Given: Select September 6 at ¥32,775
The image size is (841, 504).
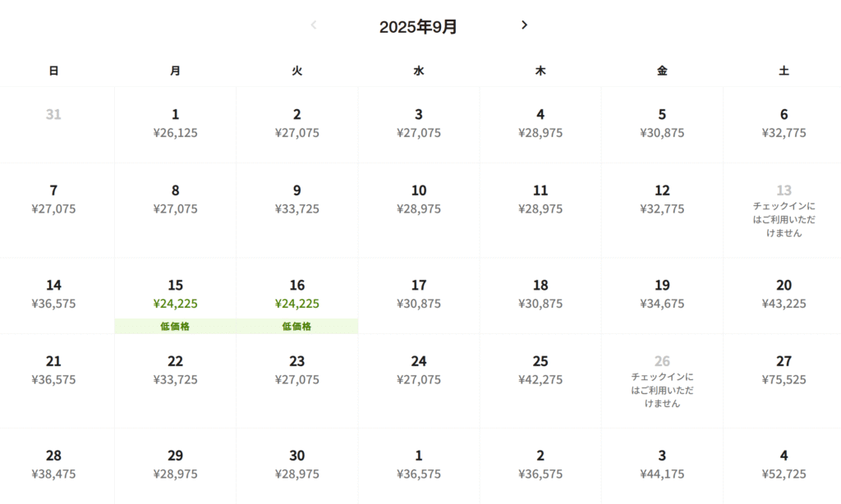Looking at the screenshot, I should coord(784,125).
